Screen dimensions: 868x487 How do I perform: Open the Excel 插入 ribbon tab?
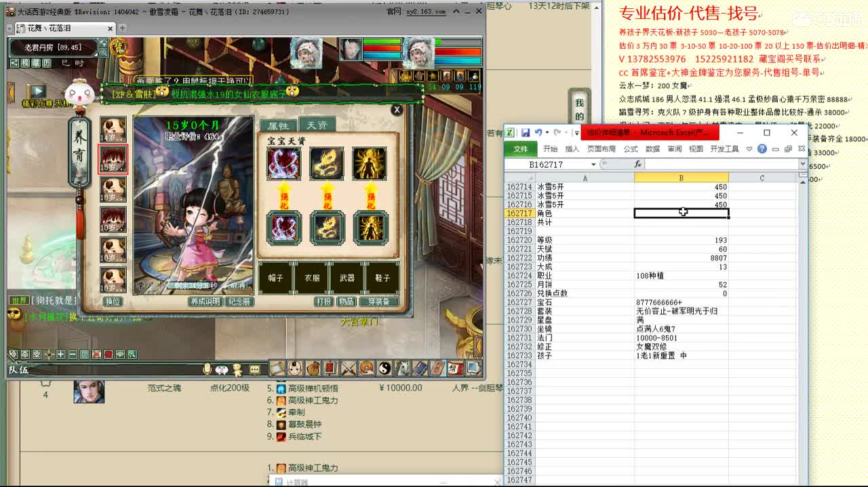572,149
